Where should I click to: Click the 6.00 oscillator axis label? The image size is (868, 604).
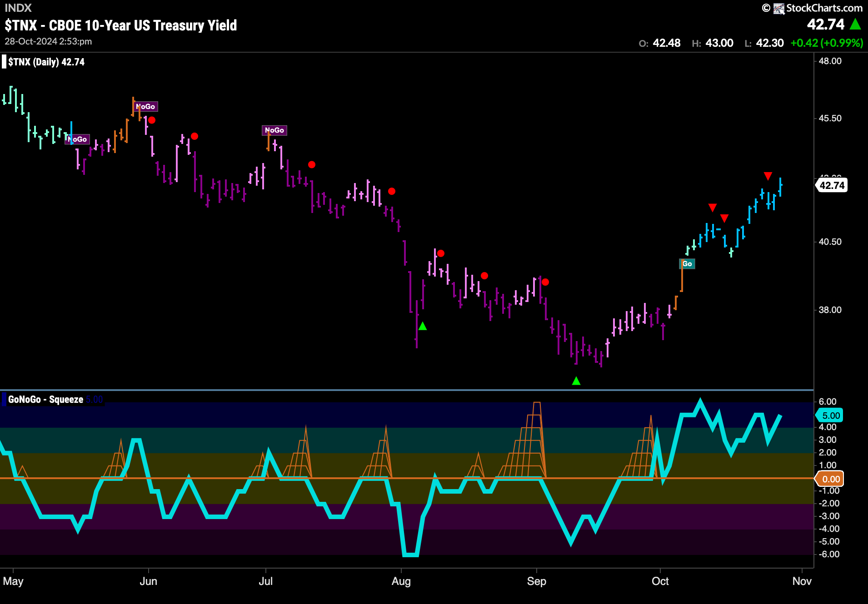[828, 402]
